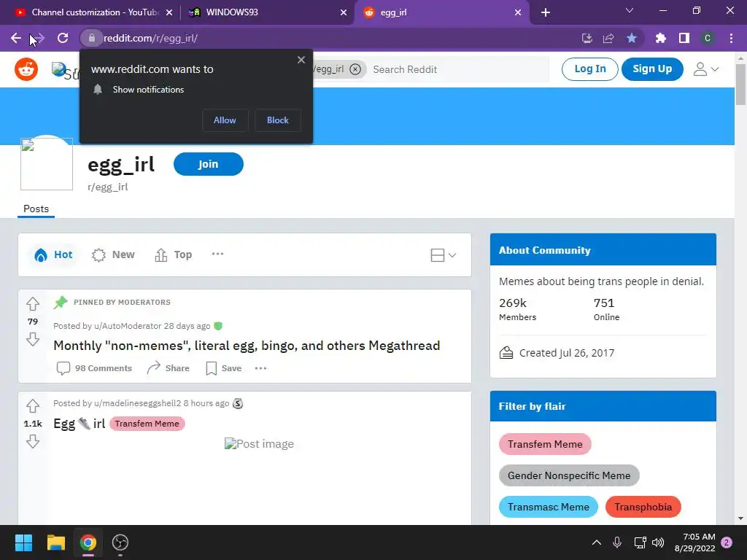Open u/AutoModerator profile link
747x560 pixels.
pyautogui.click(x=128, y=326)
